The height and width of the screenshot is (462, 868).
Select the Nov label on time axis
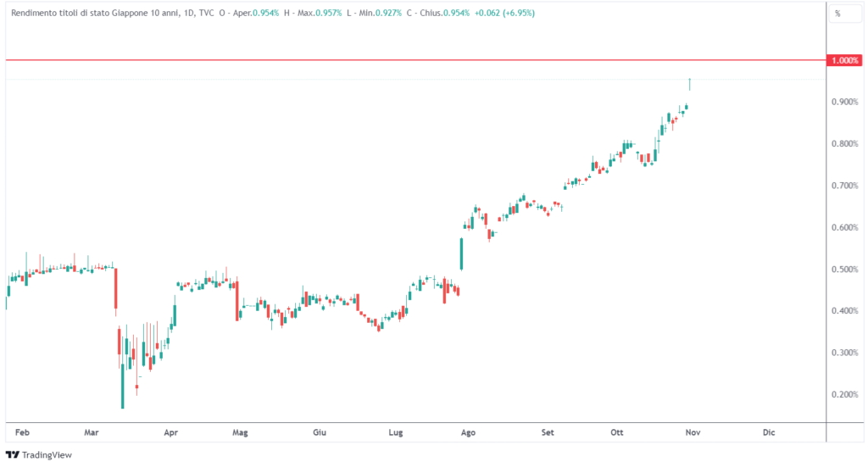click(692, 432)
